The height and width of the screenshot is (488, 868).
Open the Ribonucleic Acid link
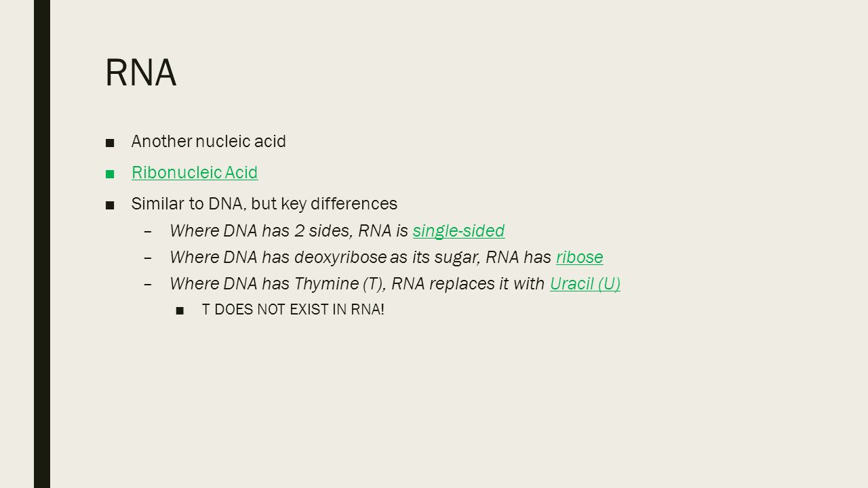(195, 173)
